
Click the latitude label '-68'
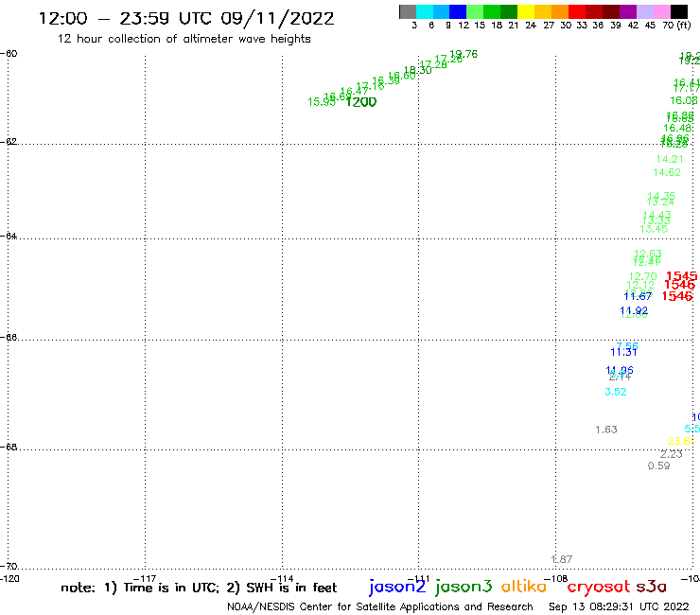click(9, 448)
